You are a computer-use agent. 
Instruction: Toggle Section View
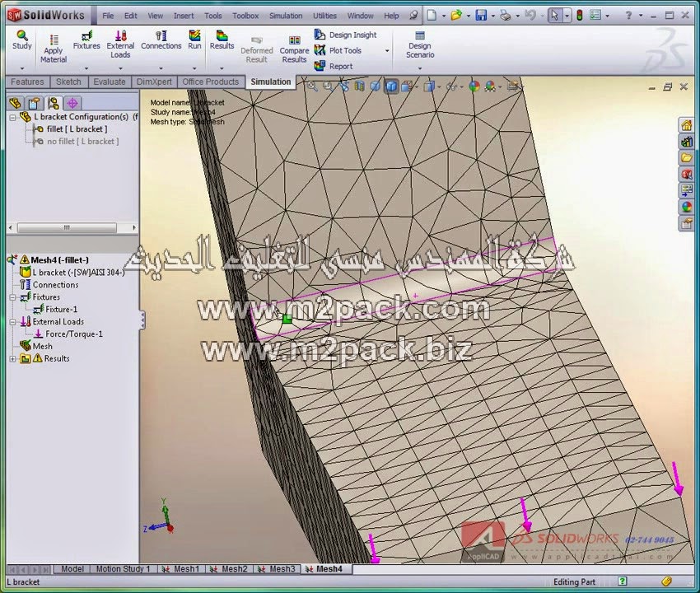(x=359, y=86)
